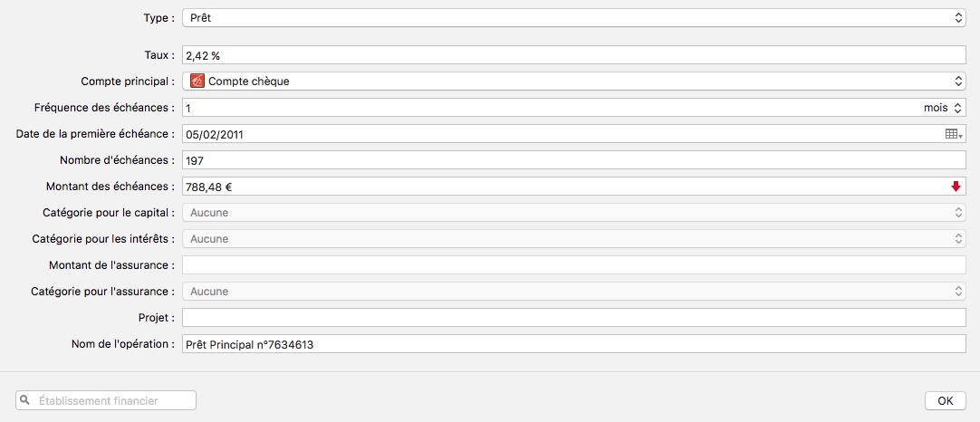The image size is (980, 422).
Task: Focus the Fréquence des échéances number field
Action: pyautogui.click(x=550, y=108)
